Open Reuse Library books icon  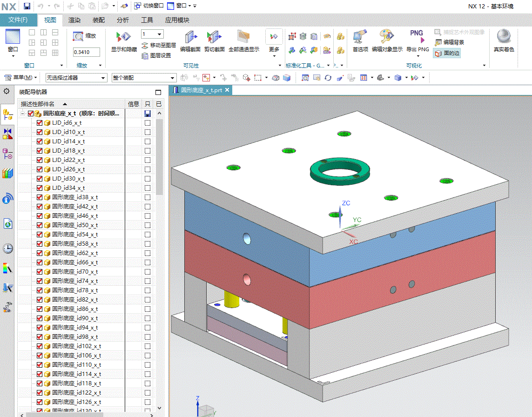tap(7, 173)
